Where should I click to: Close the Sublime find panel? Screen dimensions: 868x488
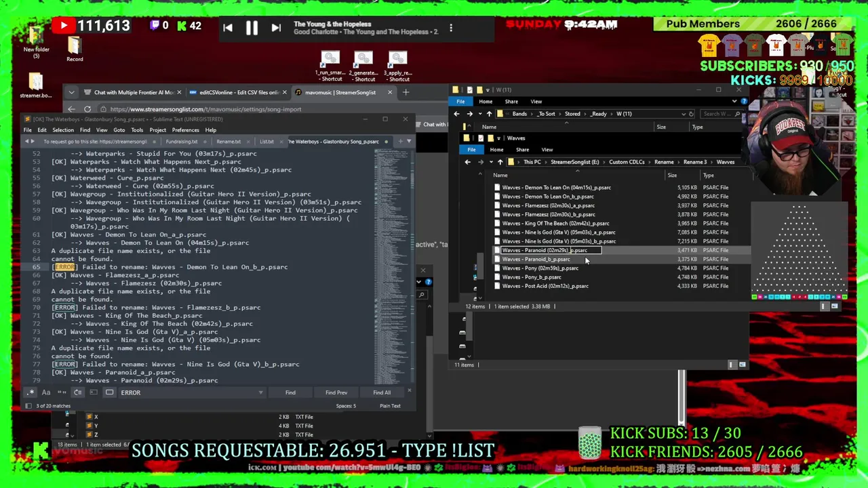click(409, 392)
